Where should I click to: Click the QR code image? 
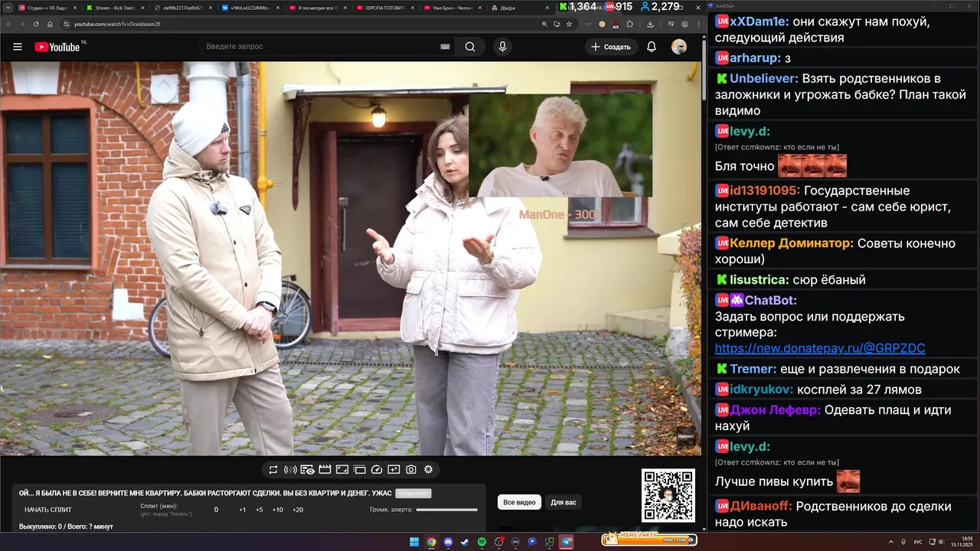click(x=668, y=496)
